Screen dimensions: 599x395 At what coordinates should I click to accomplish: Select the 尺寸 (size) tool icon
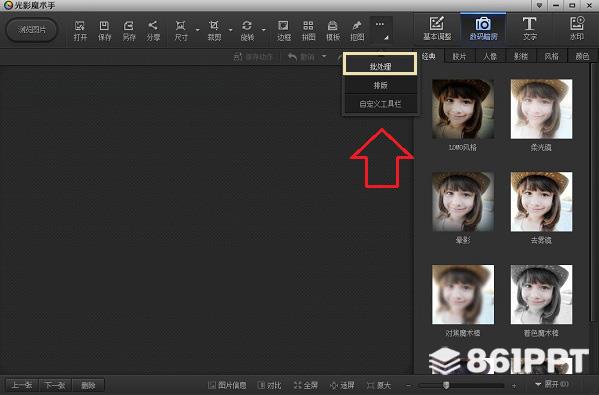(181, 31)
